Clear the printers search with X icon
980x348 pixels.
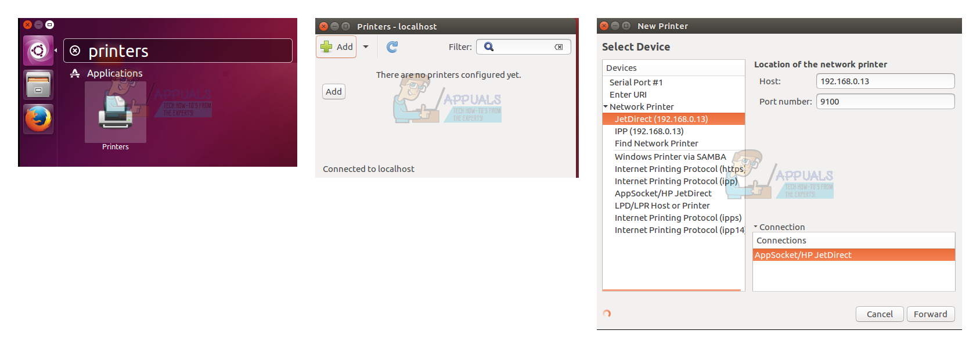click(75, 51)
